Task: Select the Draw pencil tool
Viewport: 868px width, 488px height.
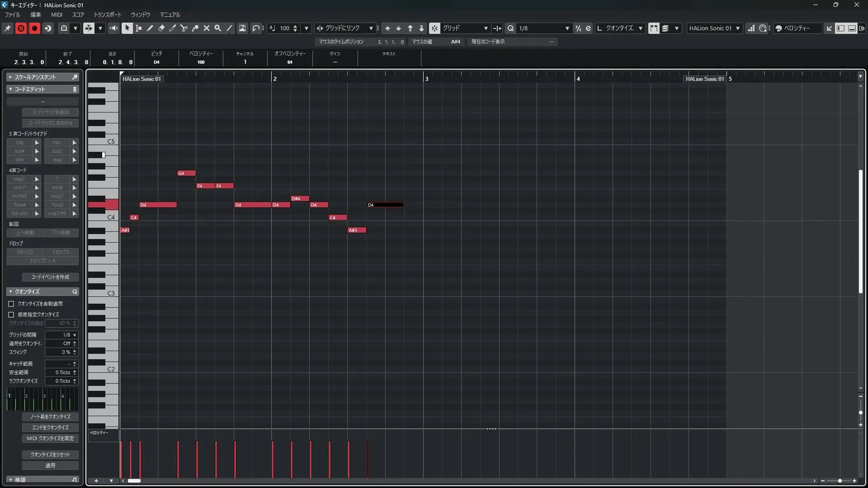Action: (150, 28)
